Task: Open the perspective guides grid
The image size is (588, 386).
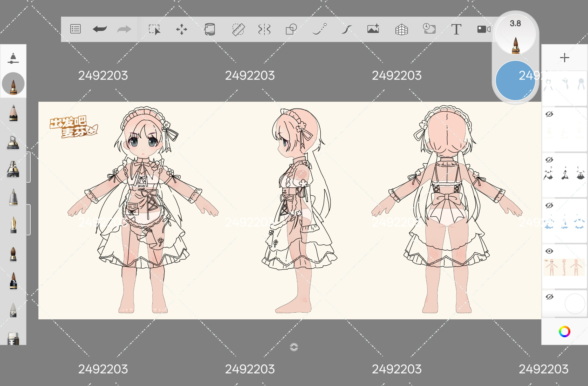Action: coord(401,29)
